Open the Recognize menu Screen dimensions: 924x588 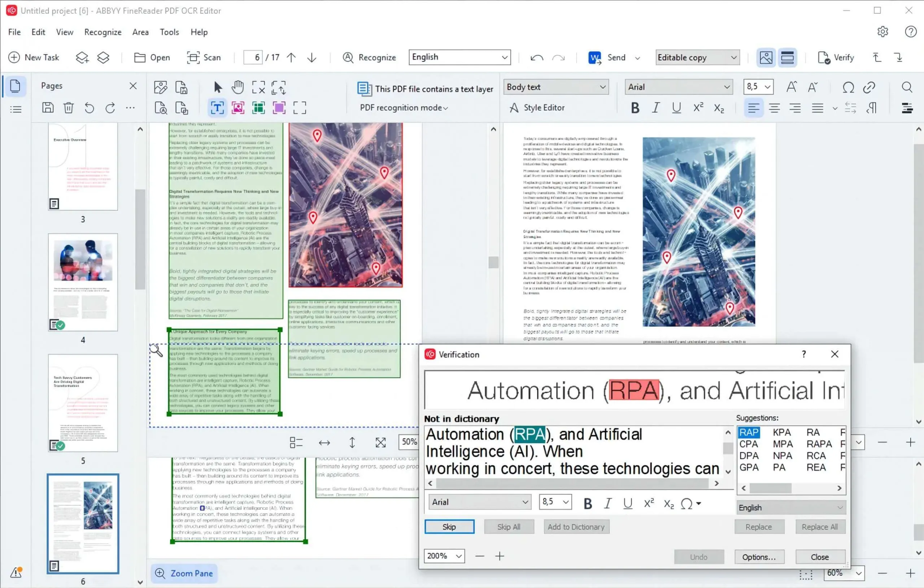coord(103,32)
